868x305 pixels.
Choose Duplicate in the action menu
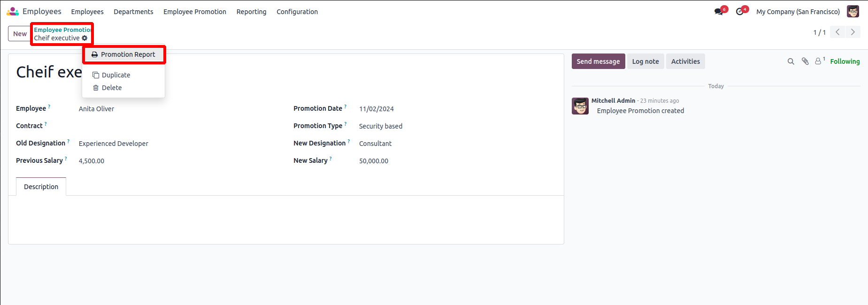pyautogui.click(x=116, y=75)
